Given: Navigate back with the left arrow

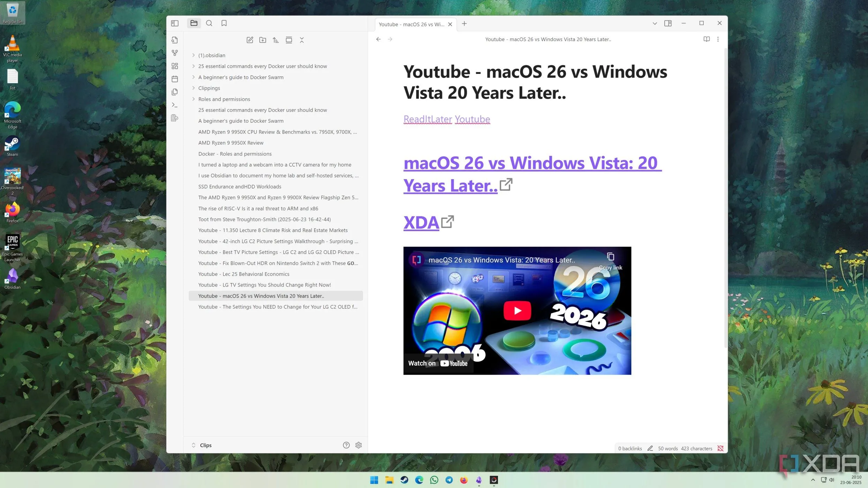Looking at the screenshot, I should tap(378, 39).
